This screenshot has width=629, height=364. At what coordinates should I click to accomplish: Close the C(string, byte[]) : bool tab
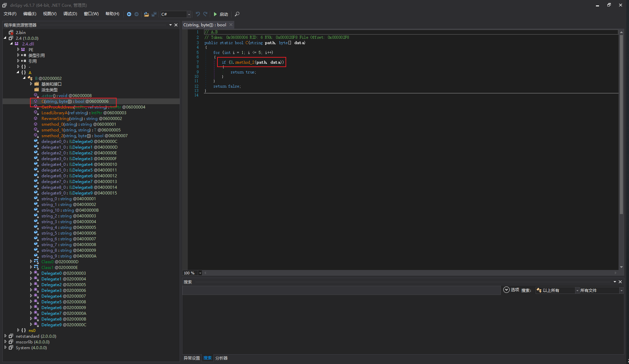[231, 25]
